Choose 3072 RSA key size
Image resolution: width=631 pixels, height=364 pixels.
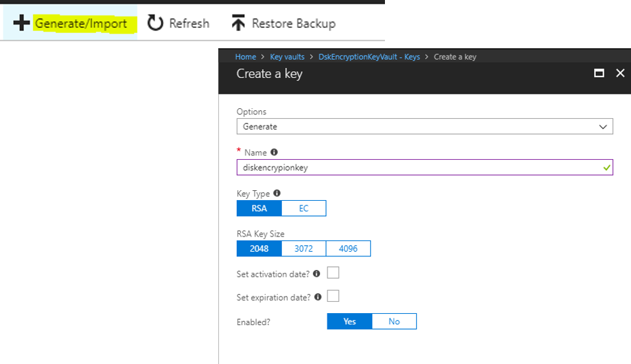click(x=304, y=248)
